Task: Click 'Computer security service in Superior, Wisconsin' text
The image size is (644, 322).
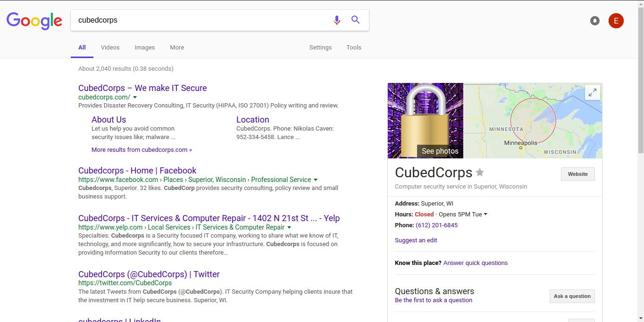Action: coord(461,187)
